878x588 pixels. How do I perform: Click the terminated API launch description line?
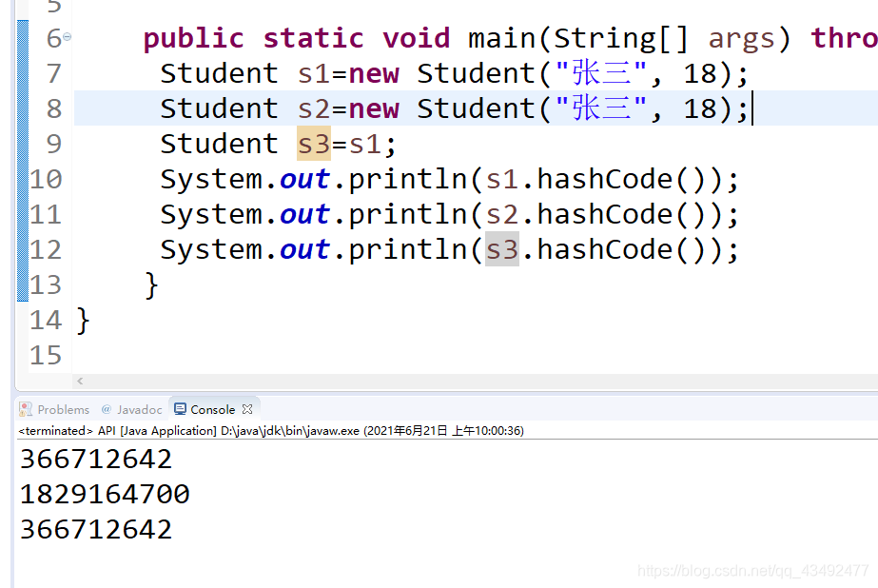(271, 431)
